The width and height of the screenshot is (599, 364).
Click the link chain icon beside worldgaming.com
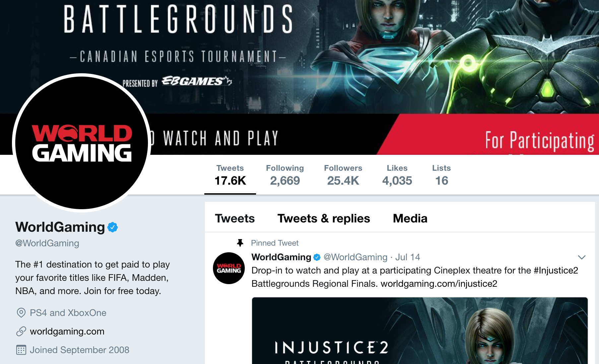pos(21,331)
